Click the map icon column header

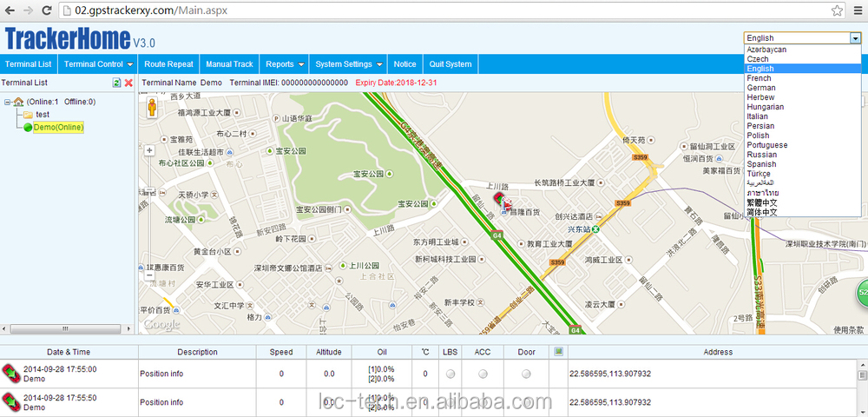(x=558, y=352)
